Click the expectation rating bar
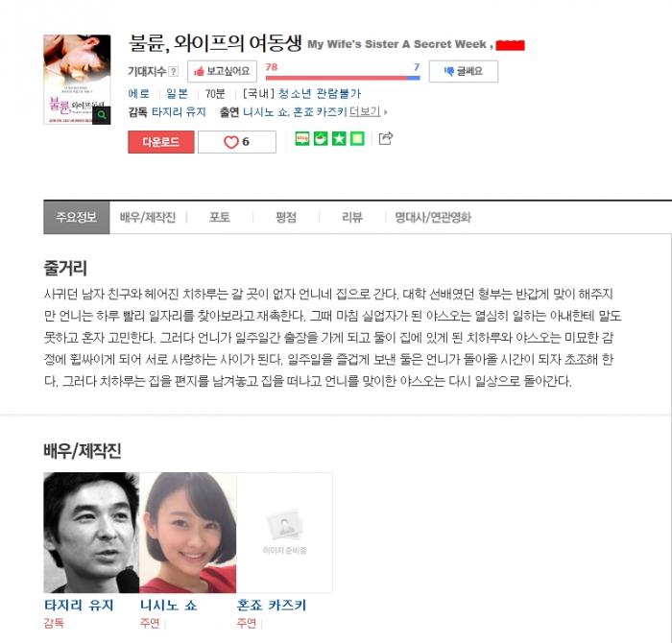Screen dimensions: 672x643 tap(343, 78)
